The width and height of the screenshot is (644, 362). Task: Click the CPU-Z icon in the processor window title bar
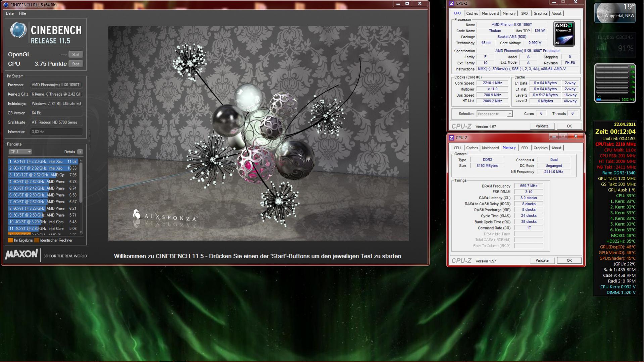coord(451,3)
